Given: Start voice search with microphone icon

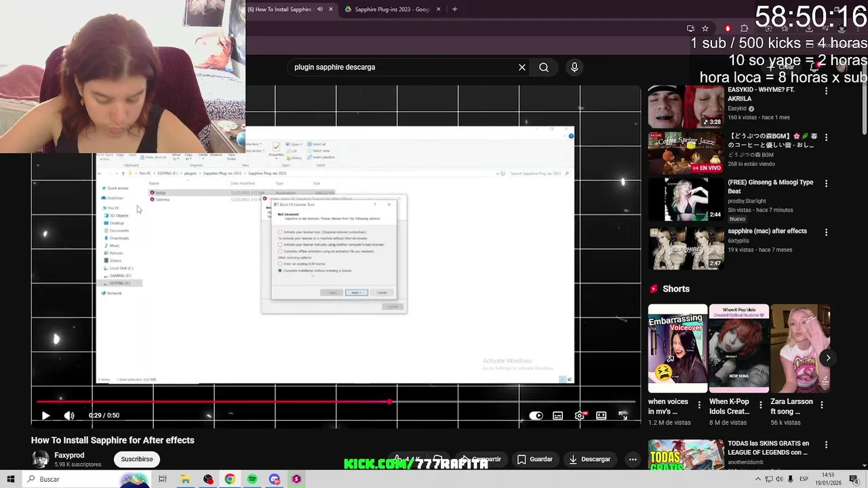Looking at the screenshot, I should pyautogui.click(x=574, y=67).
